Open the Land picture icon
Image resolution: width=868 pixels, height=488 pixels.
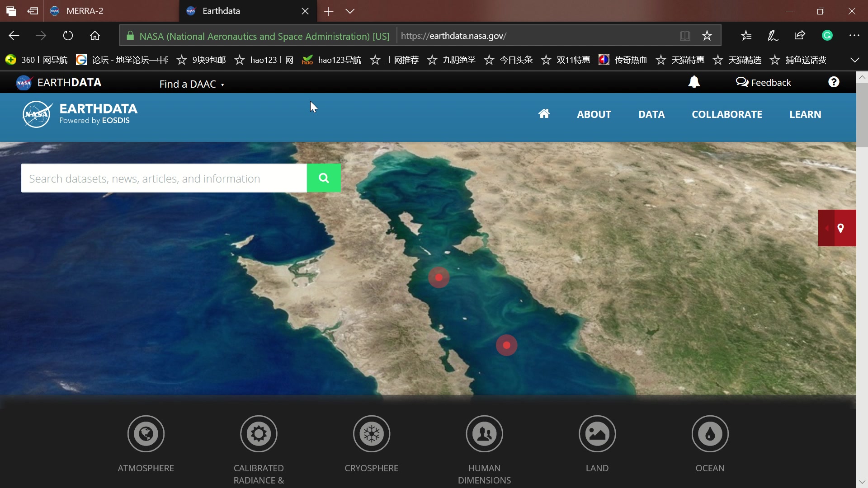tap(597, 434)
